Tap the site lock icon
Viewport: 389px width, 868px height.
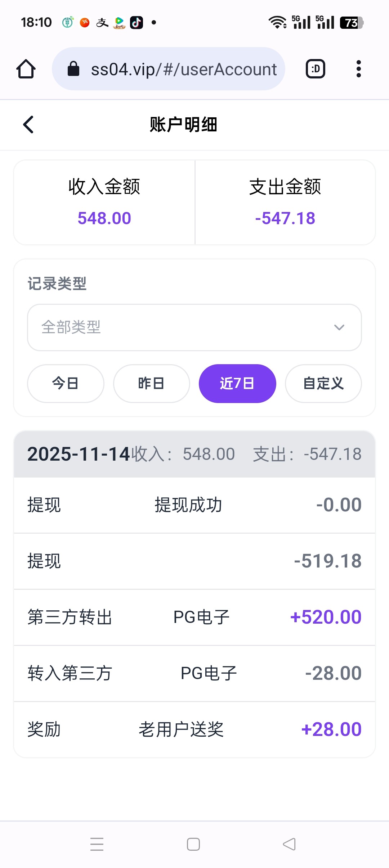coord(73,69)
